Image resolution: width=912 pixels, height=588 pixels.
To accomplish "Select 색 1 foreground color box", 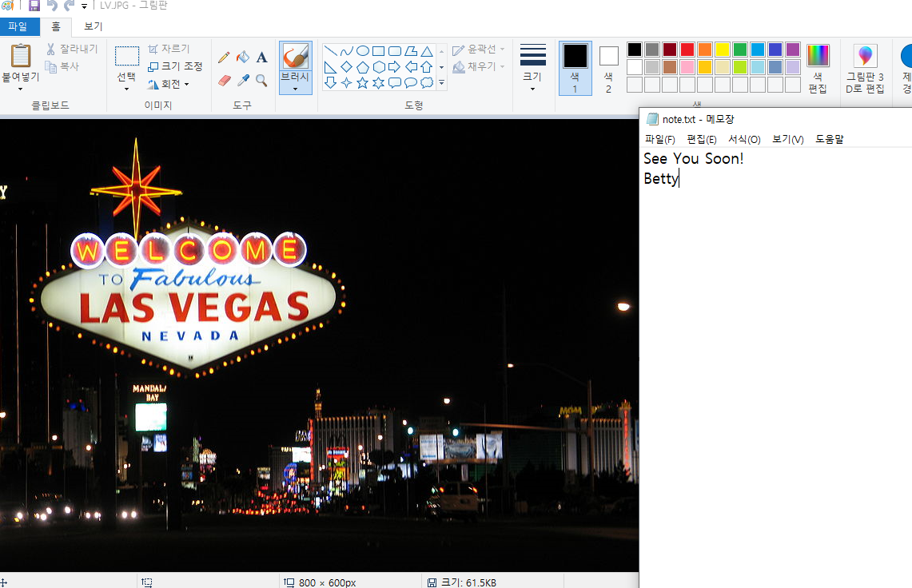I will coord(575,68).
